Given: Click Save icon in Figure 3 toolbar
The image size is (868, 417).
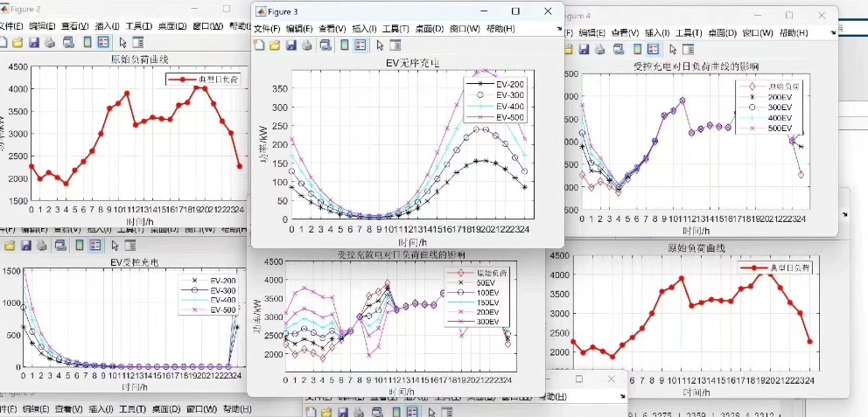Looking at the screenshot, I should tap(290, 45).
